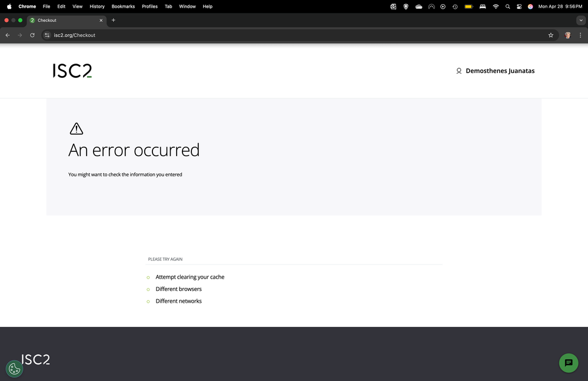The height and width of the screenshot is (381, 588).
Task: Open the Chrome three-dot menu
Action: (x=580, y=35)
